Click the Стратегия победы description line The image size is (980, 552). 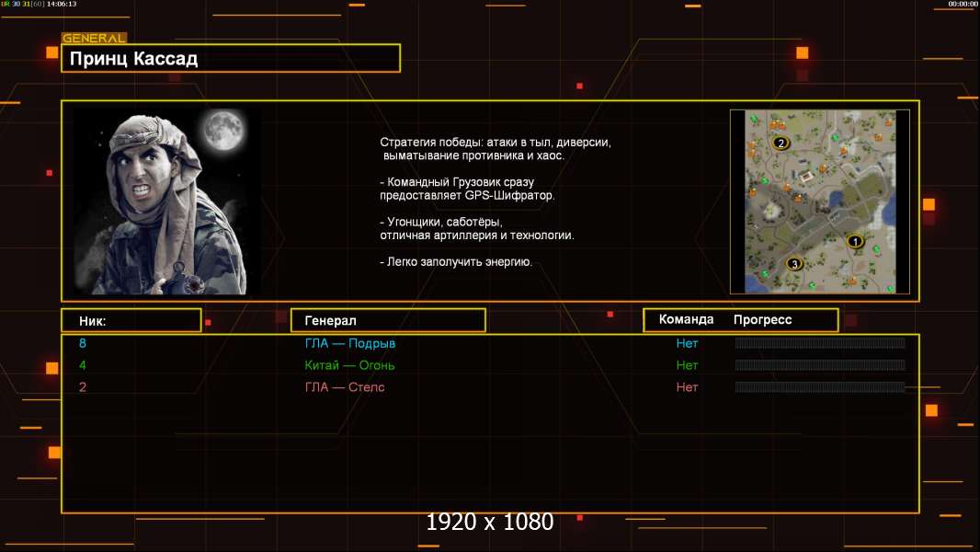coord(495,149)
